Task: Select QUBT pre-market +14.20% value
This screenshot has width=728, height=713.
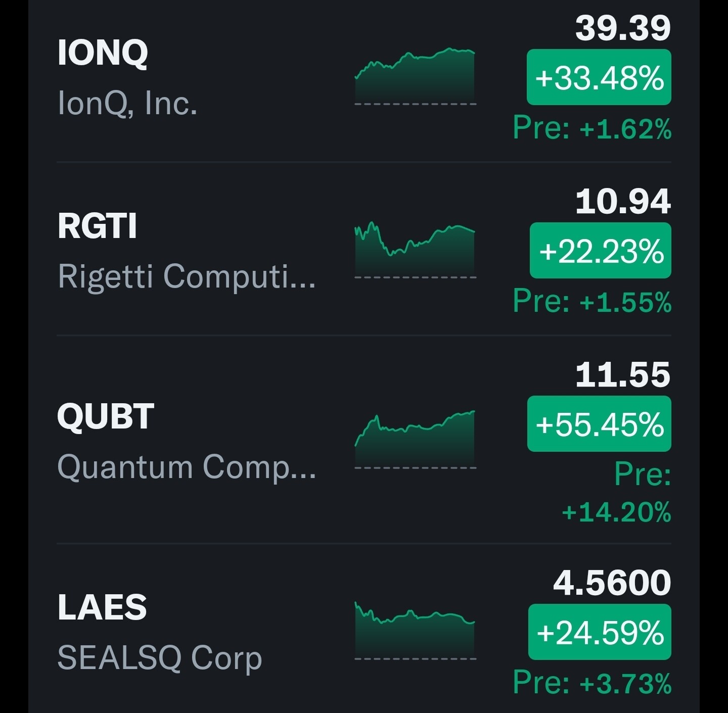Action: tap(616, 511)
